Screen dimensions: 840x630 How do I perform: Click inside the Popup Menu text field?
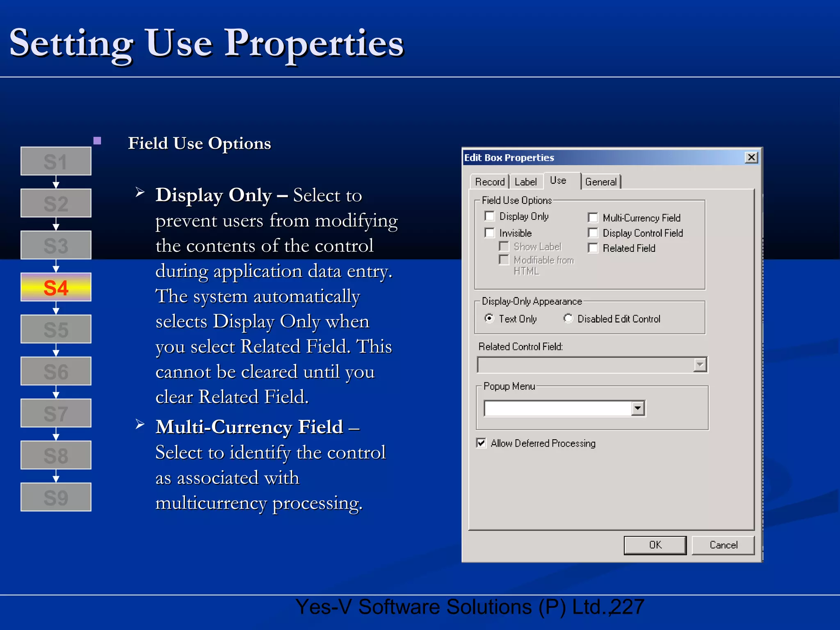(558, 409)
